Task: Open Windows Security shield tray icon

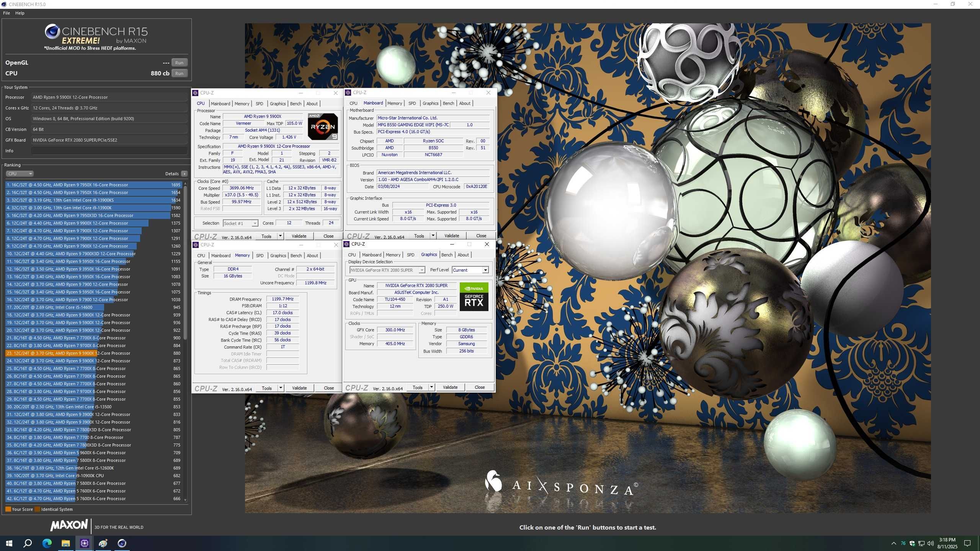Action: point(912,543)
